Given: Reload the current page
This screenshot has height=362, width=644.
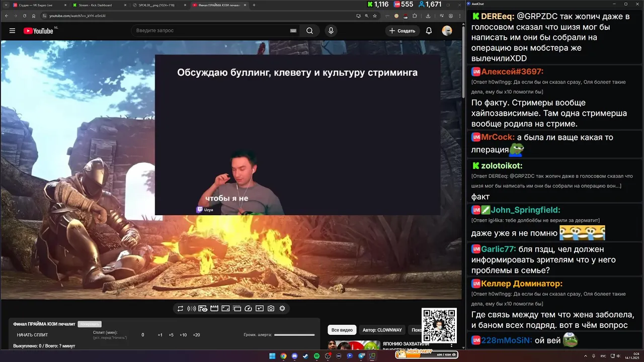Looking at the screenshot, I should pyautogui.click(x=24, y=16).
